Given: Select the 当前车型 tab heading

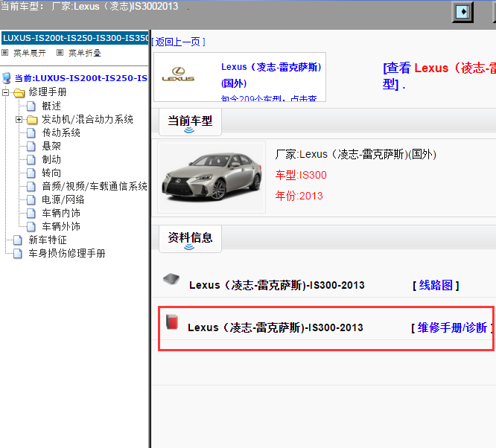Looking at the screenshot, I should coord(190,122).
